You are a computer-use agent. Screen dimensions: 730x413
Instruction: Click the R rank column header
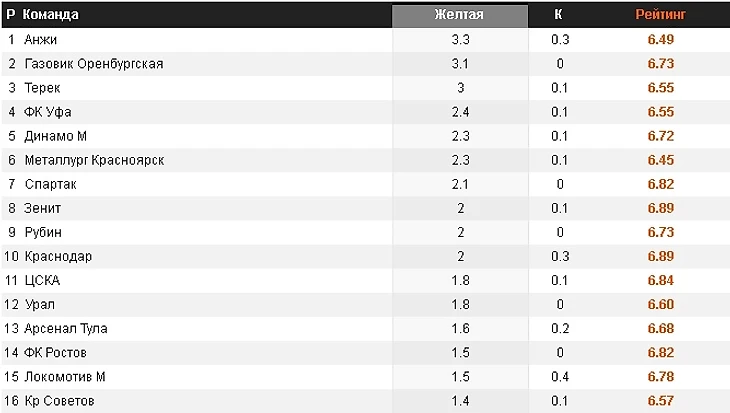click(x=11, y=15)
